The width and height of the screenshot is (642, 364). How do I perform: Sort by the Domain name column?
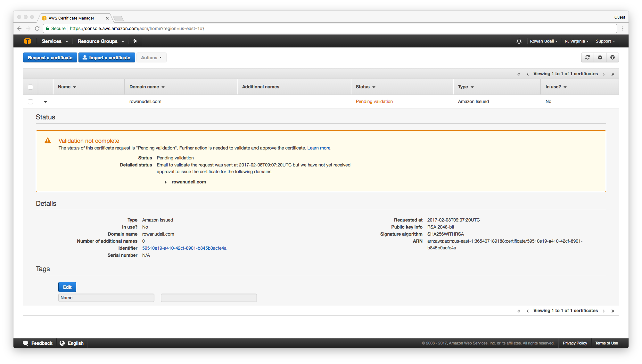tap(147, 87)
